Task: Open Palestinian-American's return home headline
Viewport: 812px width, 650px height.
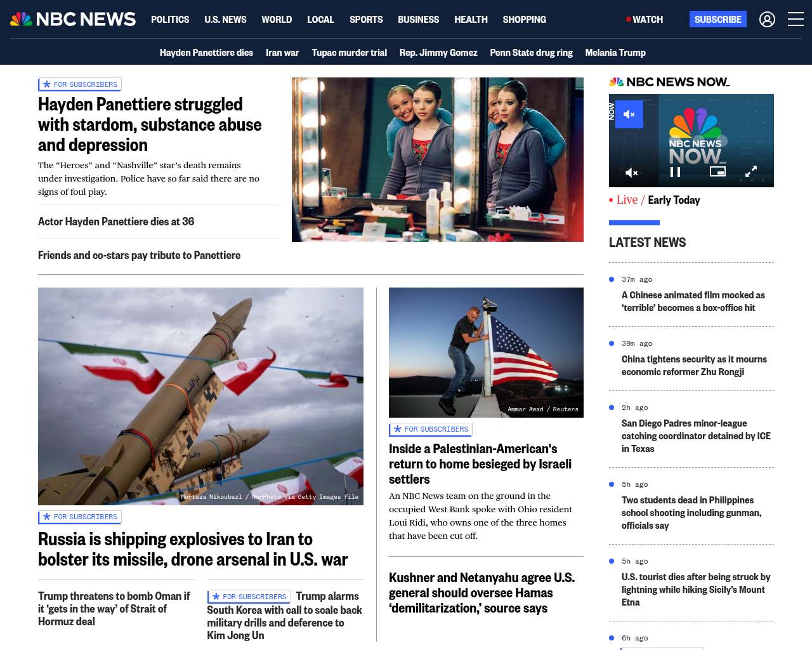Action: pyautogui.click(x=480, y=464)
